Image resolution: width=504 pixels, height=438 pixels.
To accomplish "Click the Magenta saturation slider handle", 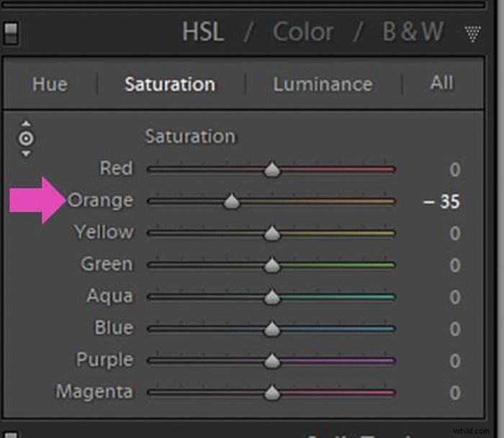I will point(272,393).
